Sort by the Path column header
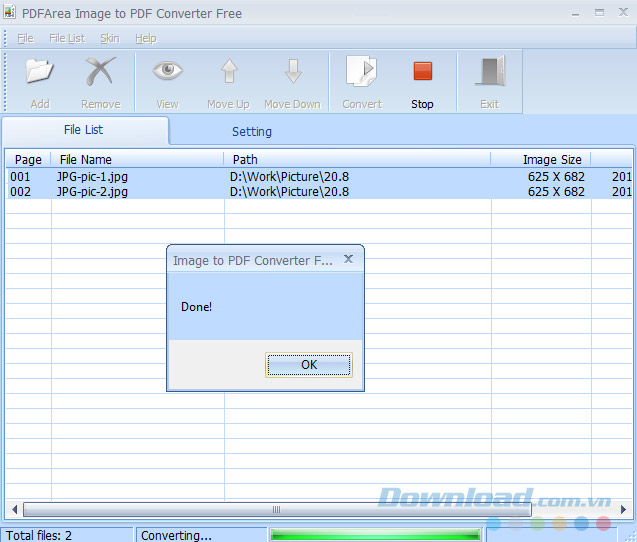Image resolution: width=637 pixels, height=542 pixels. (x=358, y=159)
